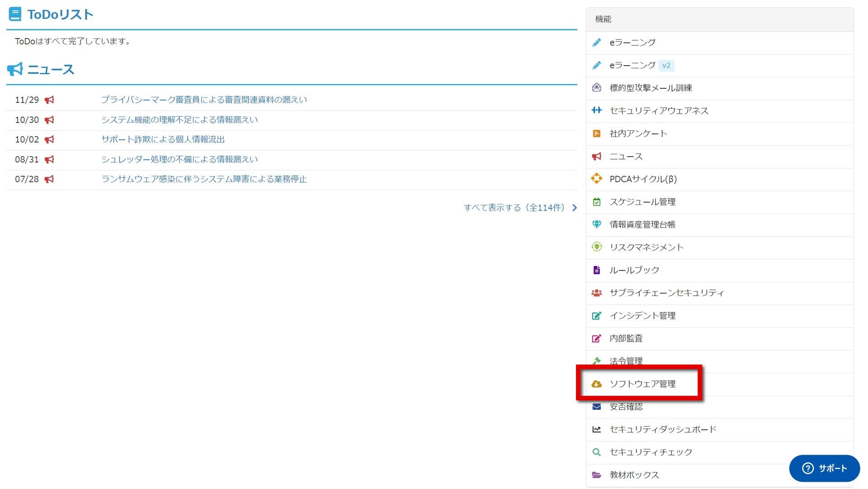Open インシデント管理 menu entry

tap(720, 316)
